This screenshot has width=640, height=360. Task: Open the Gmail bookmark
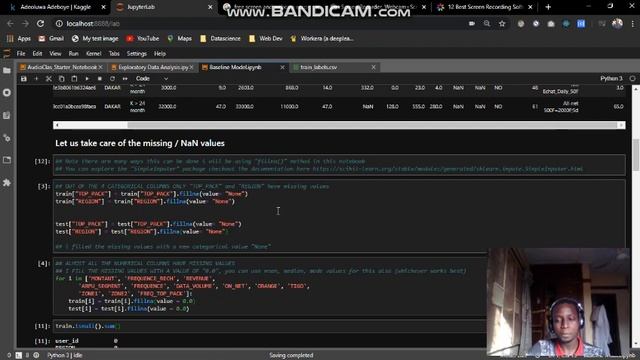pyautogui.click(x=51, y=38)
